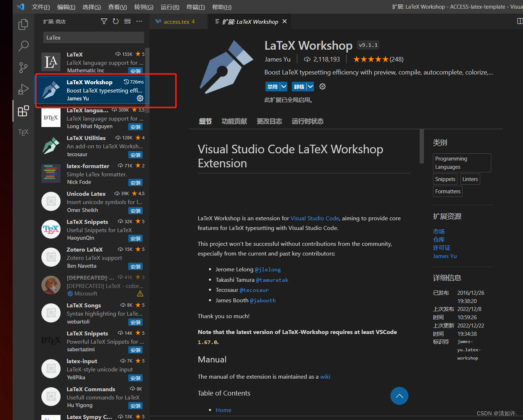Open the 查看(V) menu

(x=117, y=7)
